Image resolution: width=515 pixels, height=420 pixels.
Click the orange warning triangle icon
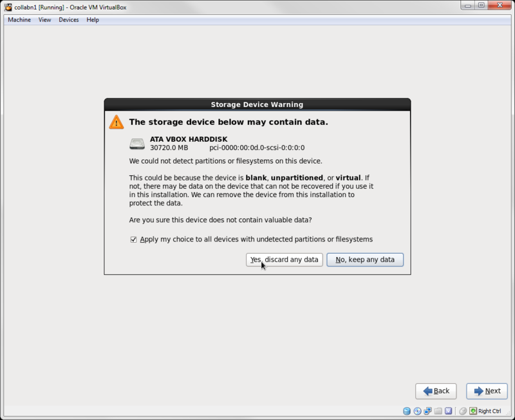[x=117, y=122]
